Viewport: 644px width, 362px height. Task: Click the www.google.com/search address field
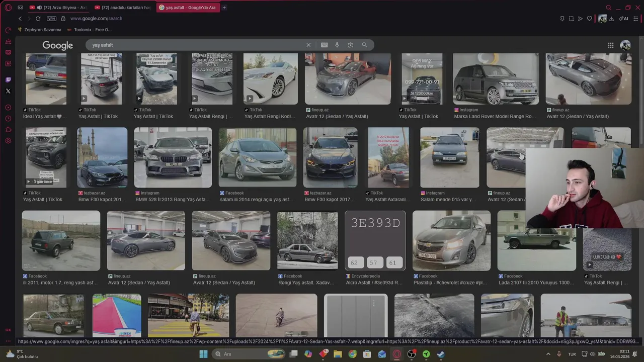[x=96, y=19]
